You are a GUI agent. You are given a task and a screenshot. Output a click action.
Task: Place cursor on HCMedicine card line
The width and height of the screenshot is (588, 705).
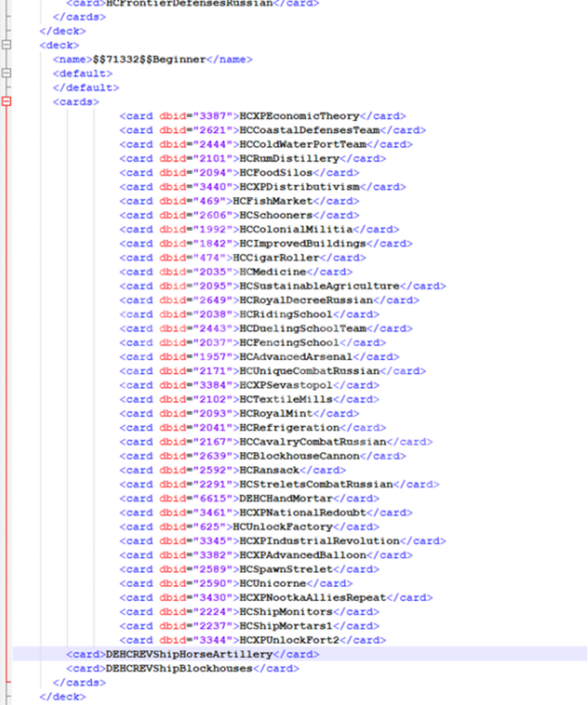236,272
